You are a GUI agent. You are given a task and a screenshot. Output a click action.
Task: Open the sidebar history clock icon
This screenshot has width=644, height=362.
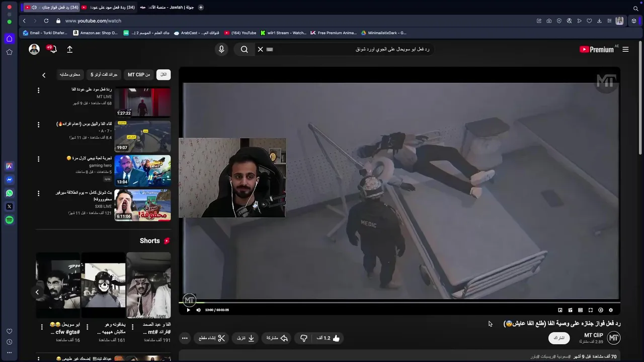point(9,342)
